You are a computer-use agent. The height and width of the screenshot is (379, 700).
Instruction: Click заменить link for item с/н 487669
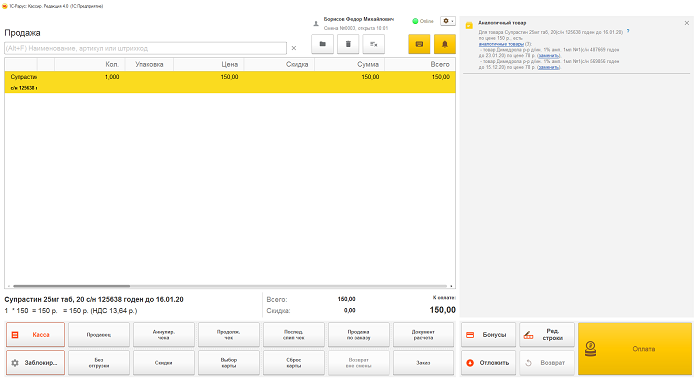coord(549,56)
